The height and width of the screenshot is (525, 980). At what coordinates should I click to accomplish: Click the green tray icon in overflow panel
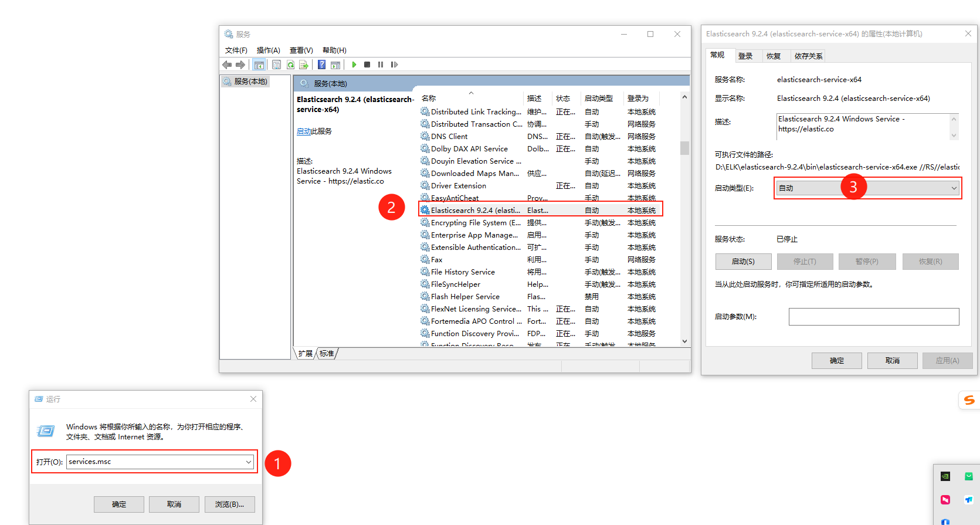pos(969,476)
